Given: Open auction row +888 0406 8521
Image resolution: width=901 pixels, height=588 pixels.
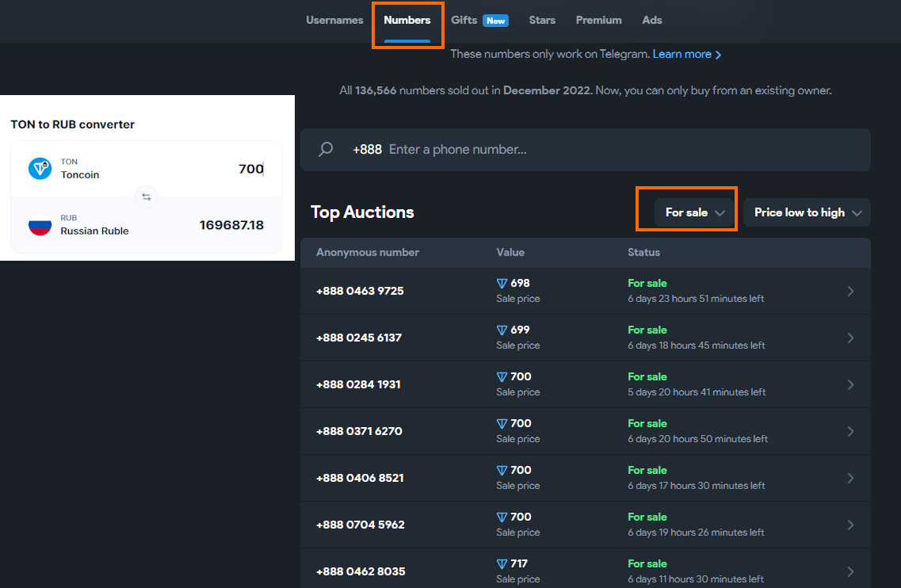Looking at the screenshot, I should pos(586,478).
